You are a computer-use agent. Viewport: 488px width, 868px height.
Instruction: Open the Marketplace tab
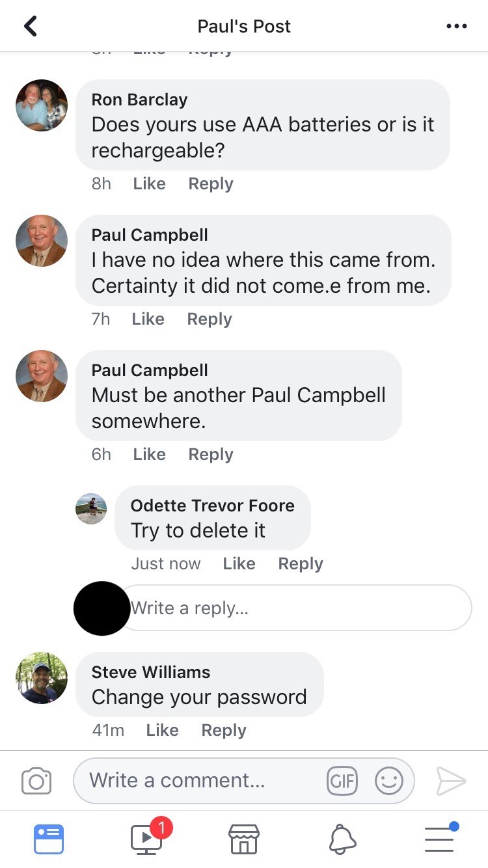pos(244,839)
